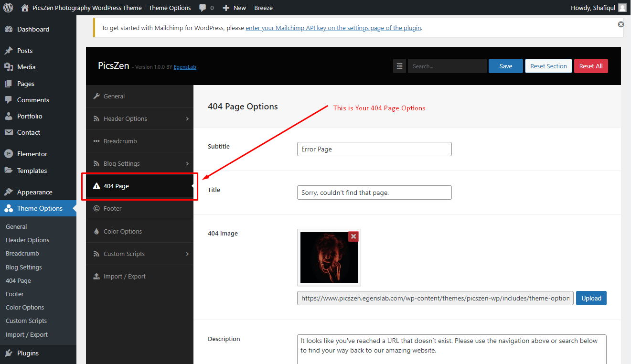The width and height of the screenshot is (631, 364).
Task: Open Breeze menu in the admin bar
Action: 264,8
